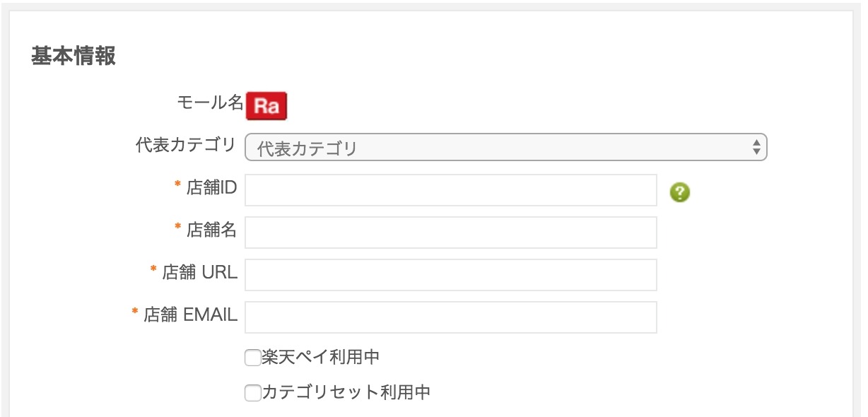Click the 店舗 EMAIL field label
The width and height of the screenshot is (868, 417).
(191, 315)
